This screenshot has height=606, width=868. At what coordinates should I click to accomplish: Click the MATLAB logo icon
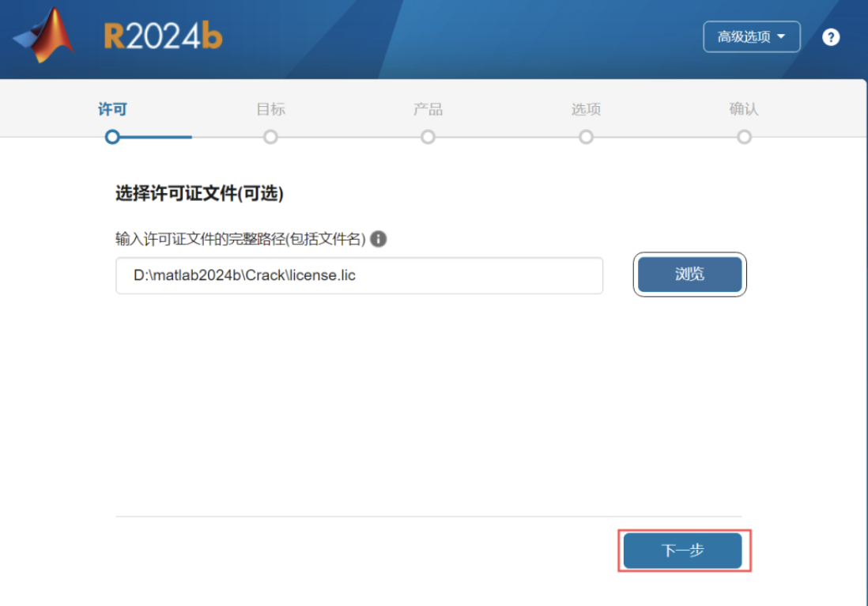[43, 36]
